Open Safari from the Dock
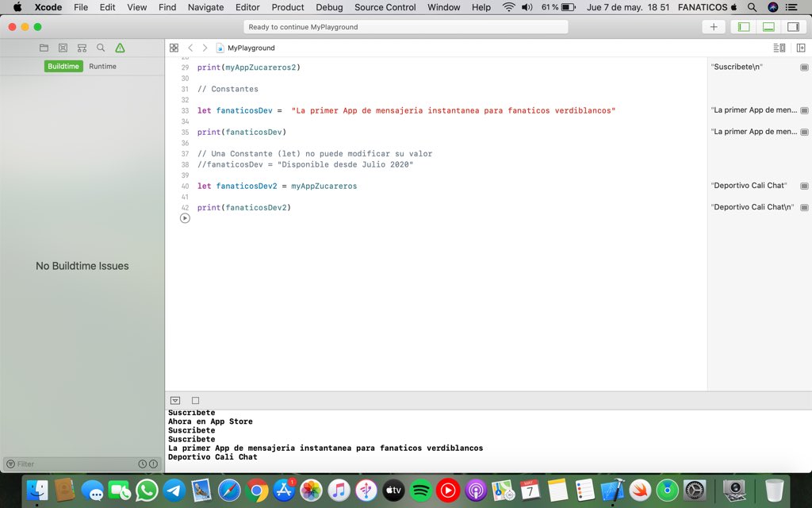Screen dimensions: 812x508 (229, 490)
